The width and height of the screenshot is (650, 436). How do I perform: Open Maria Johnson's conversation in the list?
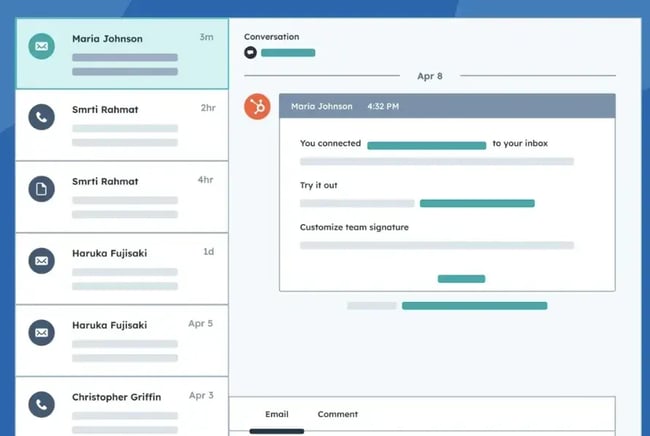click(x=122, y=54)
